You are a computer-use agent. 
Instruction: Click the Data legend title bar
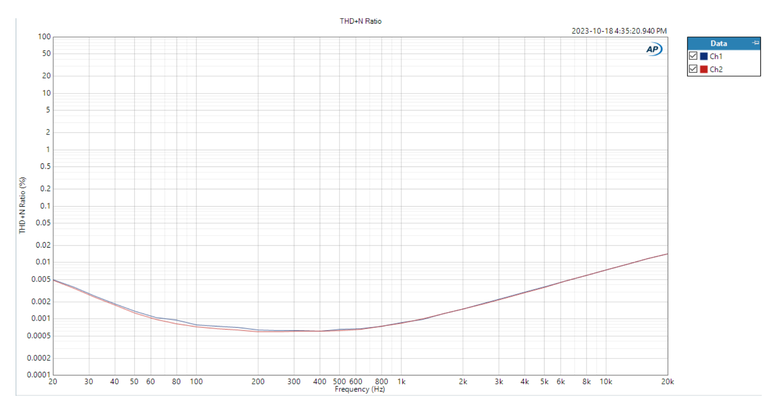tap(718, 44)
